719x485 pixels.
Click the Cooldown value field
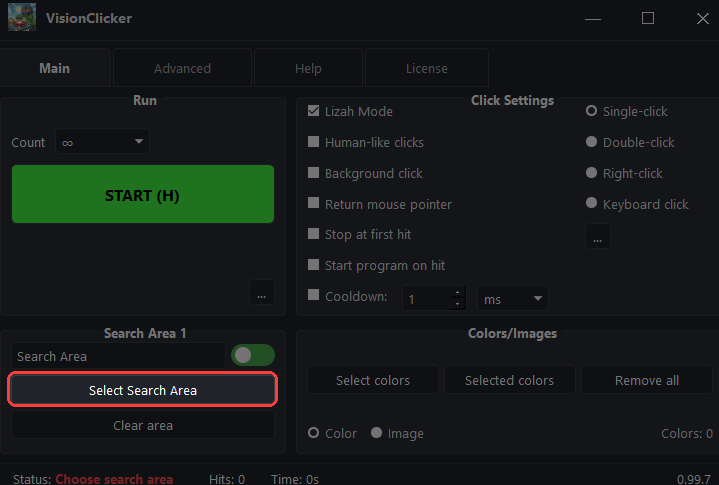click(427, 298)
